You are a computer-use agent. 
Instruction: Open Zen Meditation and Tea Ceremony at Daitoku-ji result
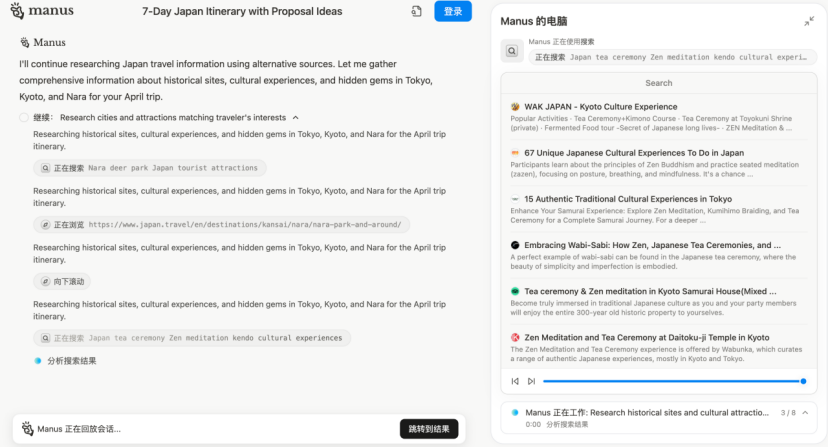pyautogui.click(x=646, y=338)
